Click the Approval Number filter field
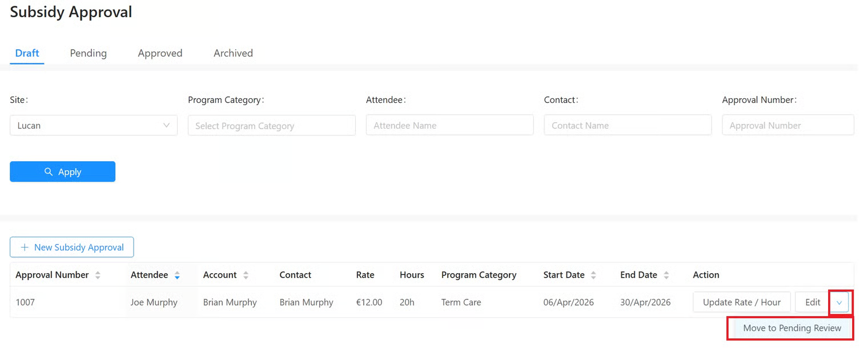The width and height of the screenshot is (868, 356). (787, 125)
